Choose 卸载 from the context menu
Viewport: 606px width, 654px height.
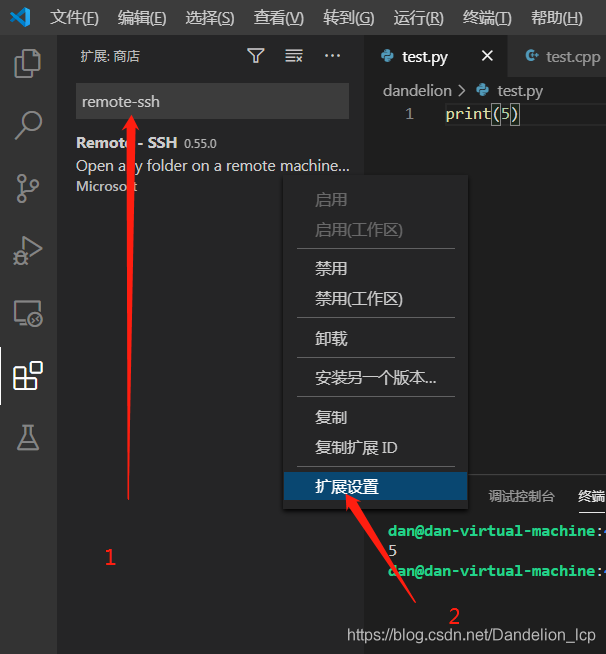coord(331,339)
